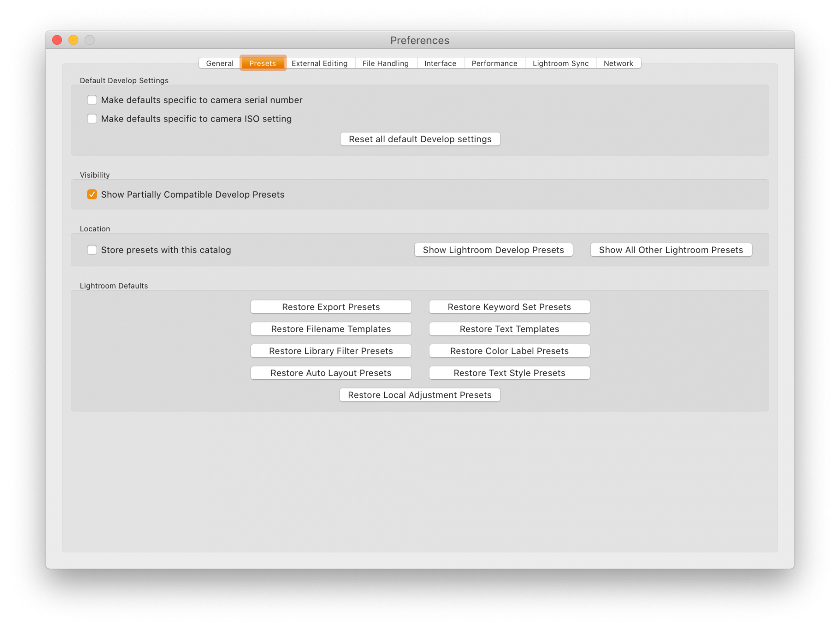Restore Color Label Presets to defaults
The image size is (840, 629).
(x=509, y=351)
